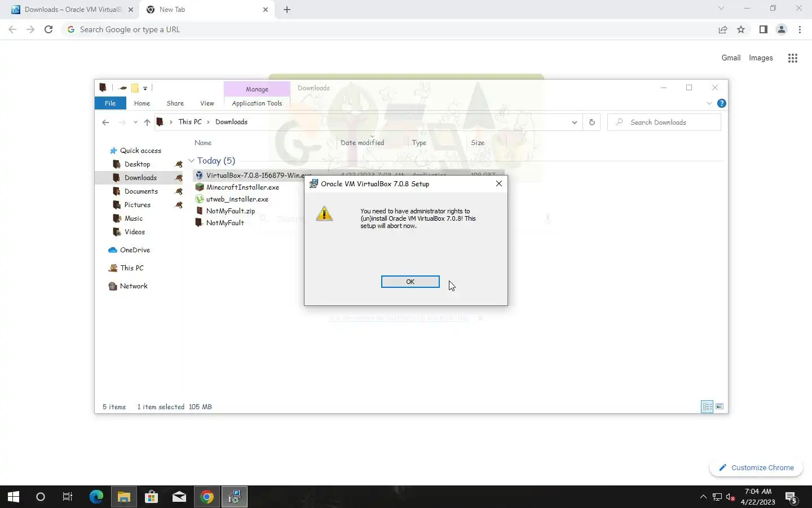Open the File tab in Explorer
812x508 pixels.
[111, 103]
